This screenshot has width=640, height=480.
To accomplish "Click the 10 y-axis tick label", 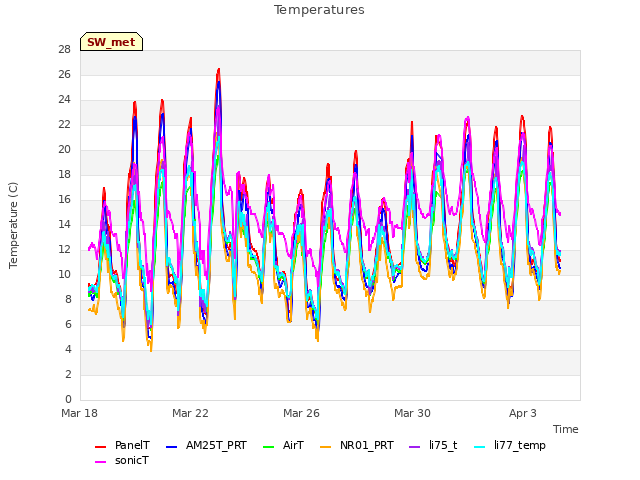I will click(64, 274).
